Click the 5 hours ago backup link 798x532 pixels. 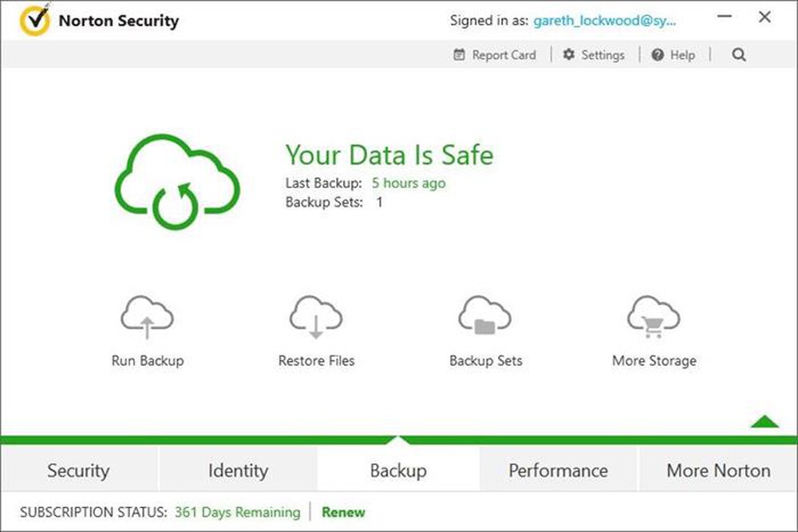[408, 183]
